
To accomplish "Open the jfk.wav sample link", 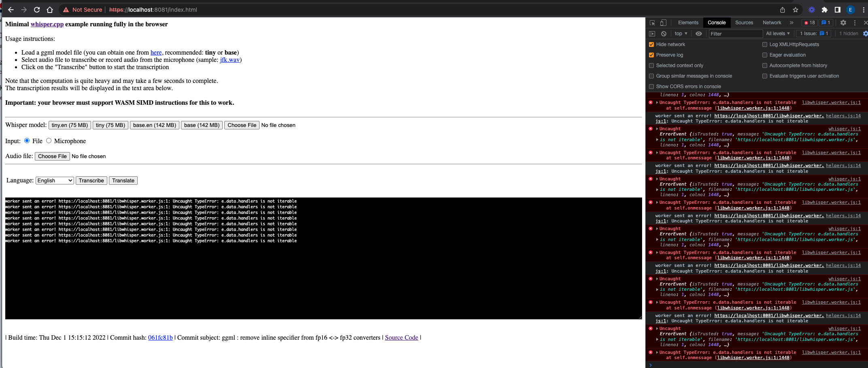I will (x=230, y=60).
